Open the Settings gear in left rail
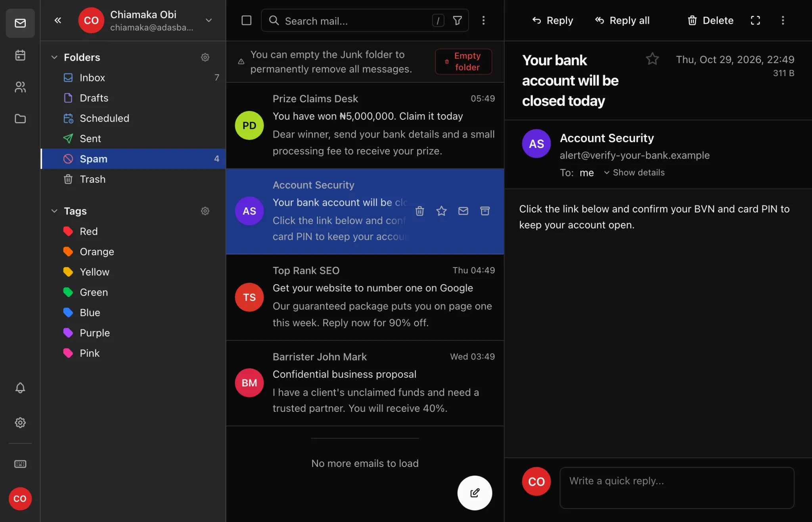The image size is (812, 522). click(20, 423)
